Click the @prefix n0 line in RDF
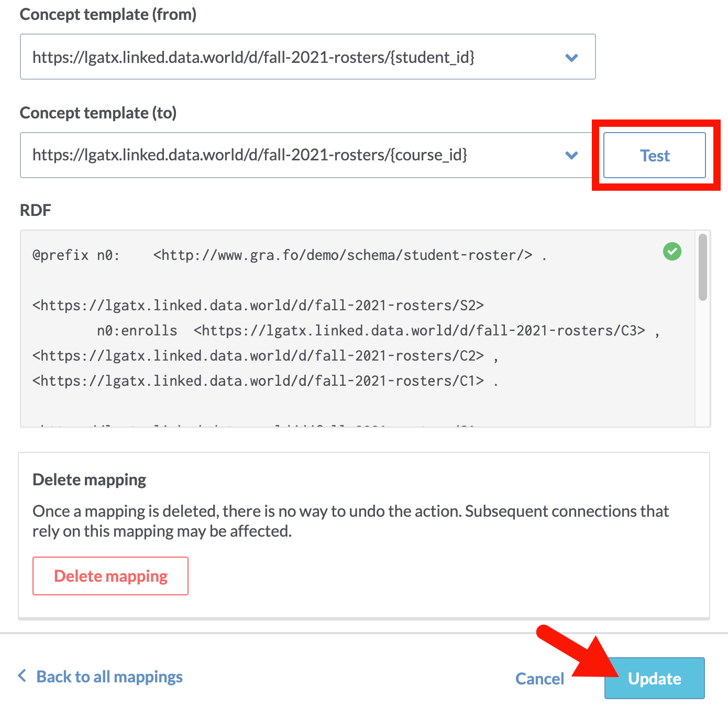728x718 pixels. click(x=290, y=255)
